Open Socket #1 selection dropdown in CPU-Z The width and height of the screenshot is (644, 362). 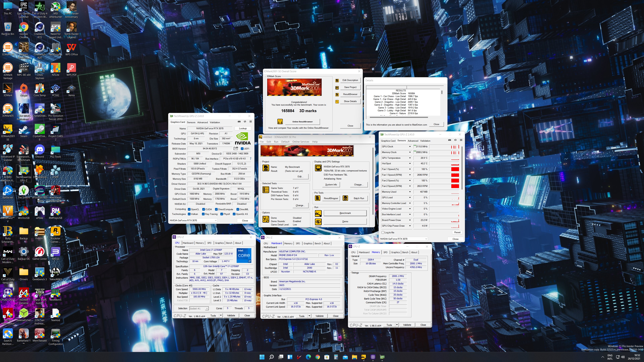coord(199,309)
